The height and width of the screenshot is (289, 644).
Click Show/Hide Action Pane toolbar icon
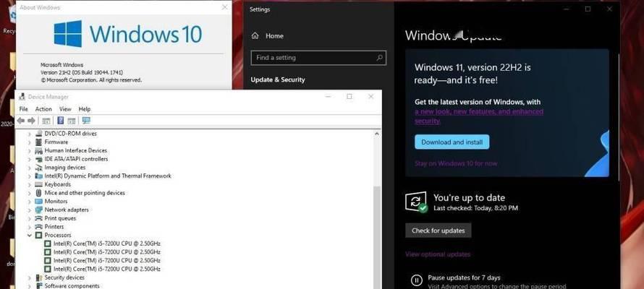72,121
